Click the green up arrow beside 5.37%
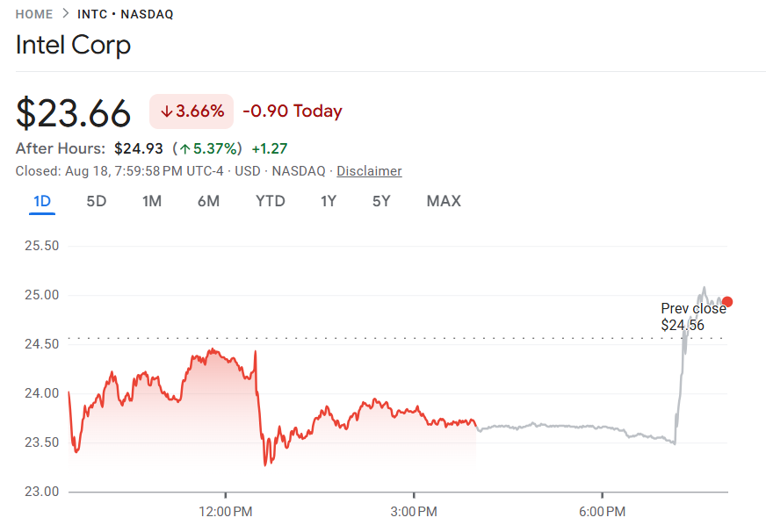Viewport: 766px width, 532px height. coord(185,148)
